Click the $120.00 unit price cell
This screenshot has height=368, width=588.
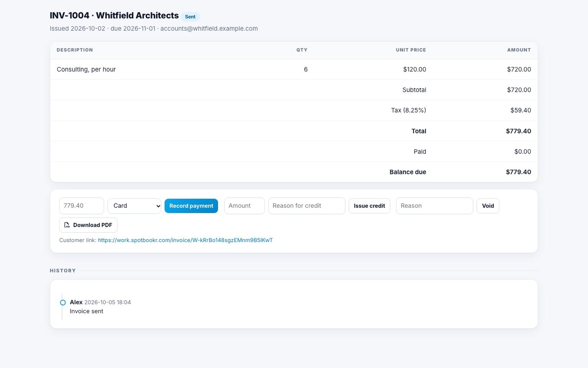click(415, 69)
